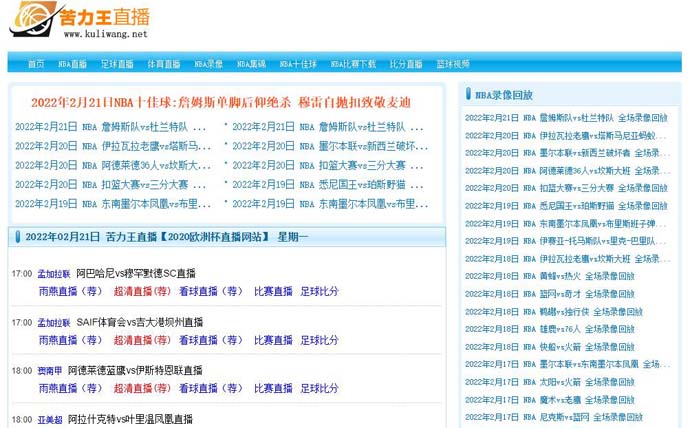Go to 足球直播 in the nav bar
Screen dimensions: 690x428
[x=117, y=64]
